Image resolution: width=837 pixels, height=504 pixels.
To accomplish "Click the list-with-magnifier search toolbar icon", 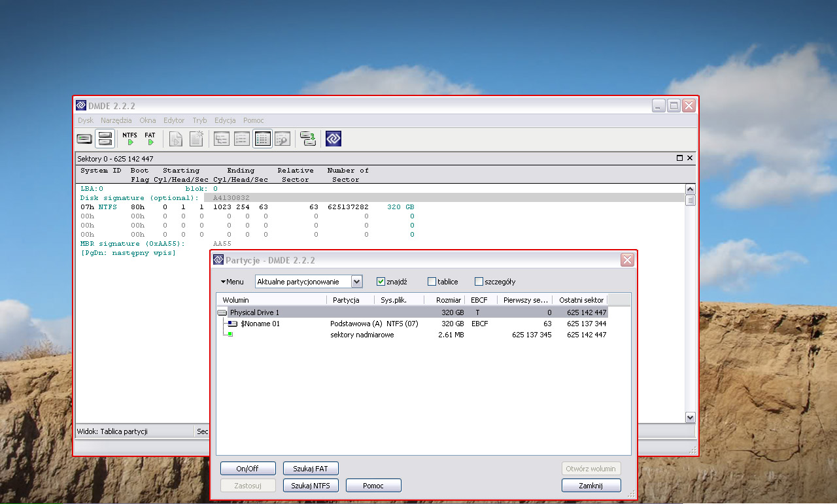I will pyautogui.click(x=282, y=139).
